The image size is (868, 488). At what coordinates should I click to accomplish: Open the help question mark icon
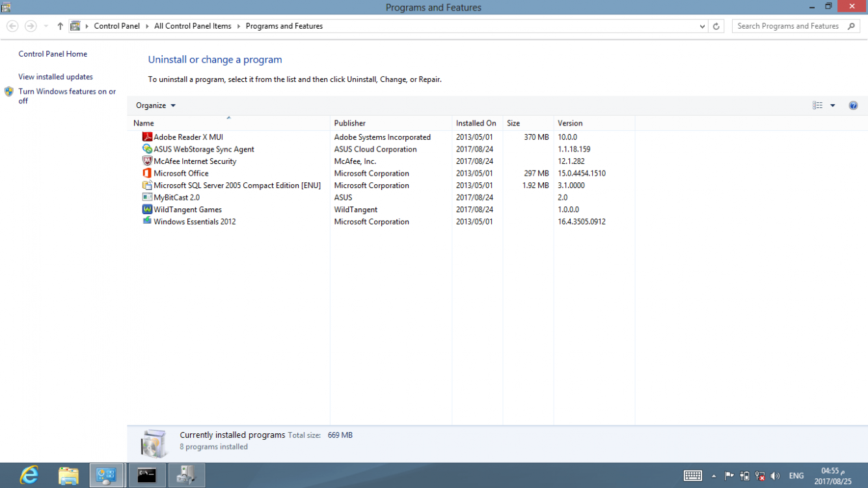[853, 105]
